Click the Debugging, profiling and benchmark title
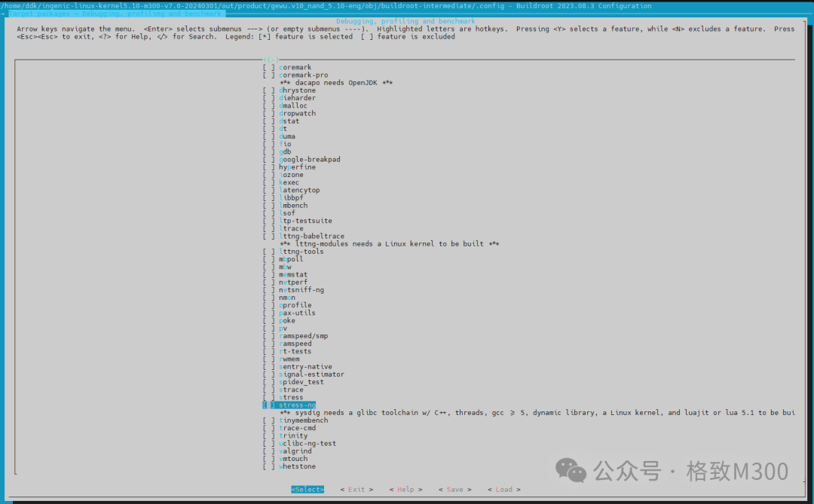Screen dimensions: 814x504 click(x=405, y=21)
